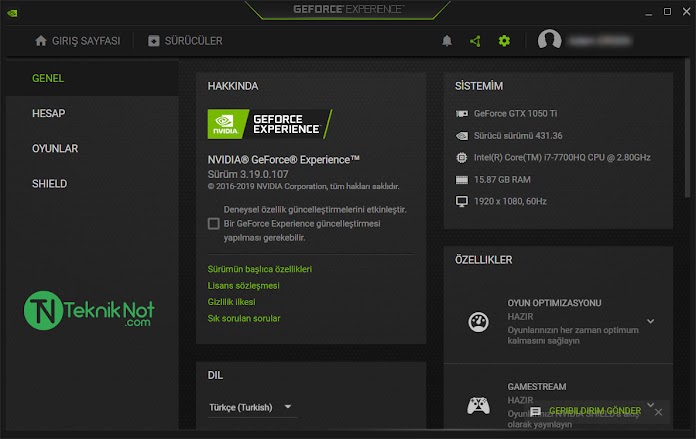Viewport: 696px width, 439px height.
Task: Click the monitor icon beside 1920 x 1080
Action: [462, 202]
